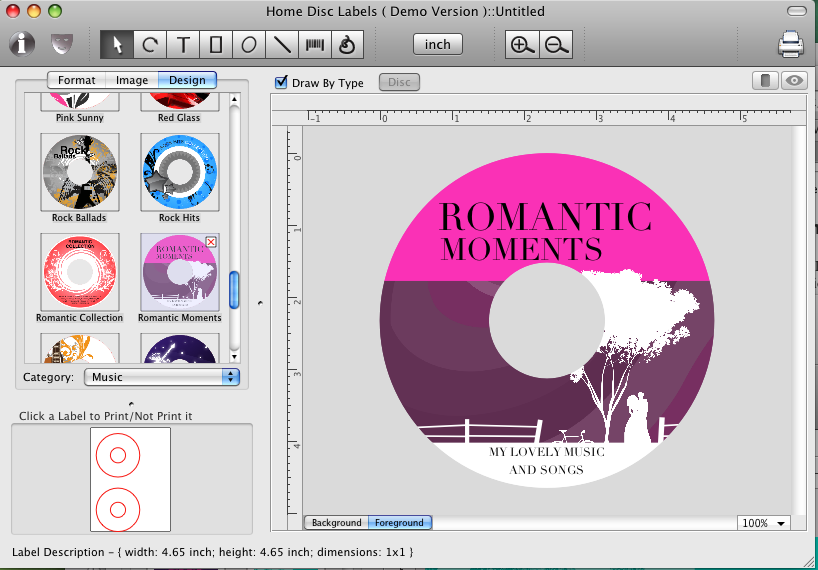Click the inch units button
The width and height of the screenshot is (818, 570).
pos(437,45)
